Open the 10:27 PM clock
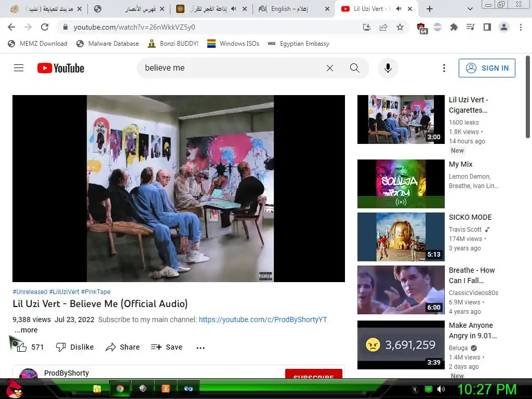This screenshot has height=399, width=532. pos(487,389)
